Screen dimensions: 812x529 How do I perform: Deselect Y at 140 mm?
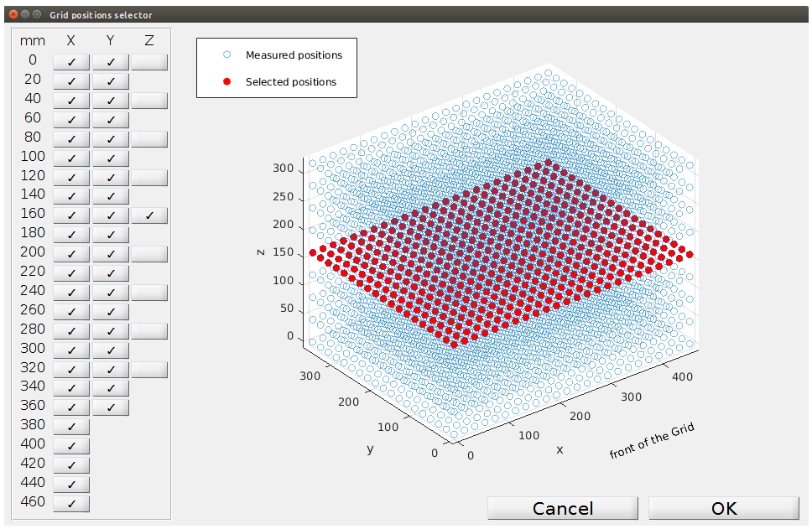[111, 196]
